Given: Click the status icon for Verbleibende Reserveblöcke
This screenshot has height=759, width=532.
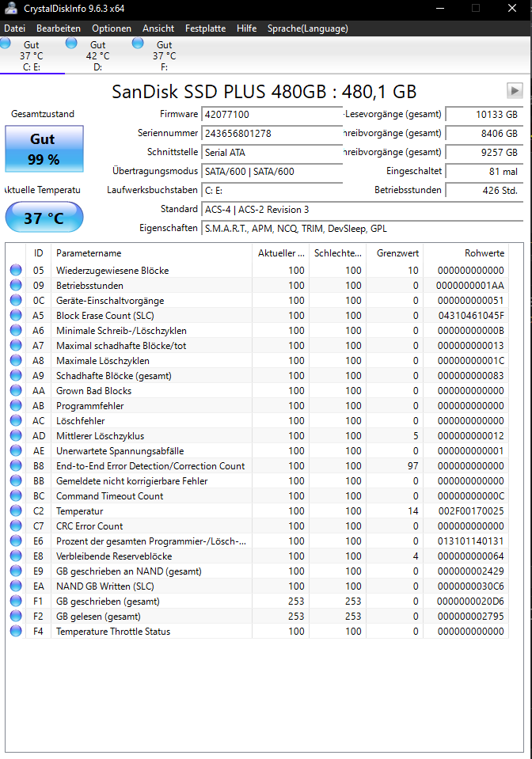Looking at the screenshot, I should coord(16,556).
